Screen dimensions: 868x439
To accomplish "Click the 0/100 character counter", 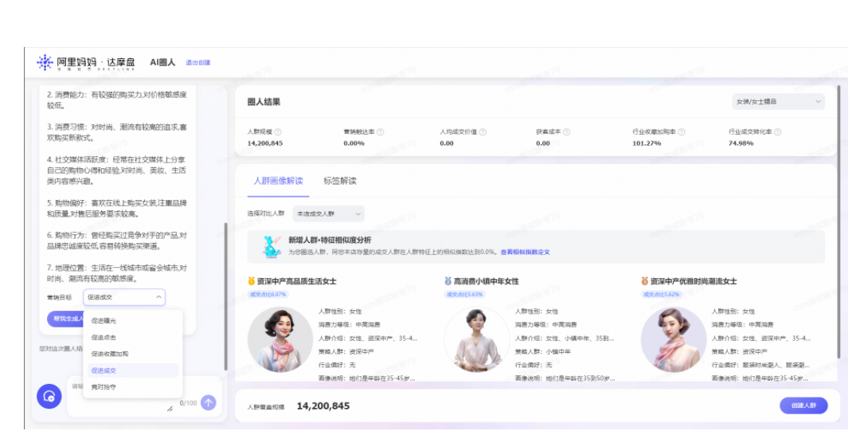I will point(188,403).
